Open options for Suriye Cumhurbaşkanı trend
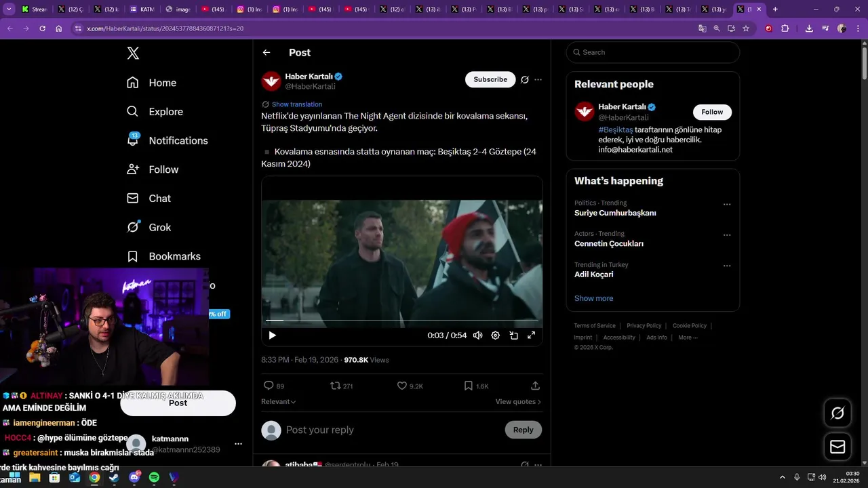This screenshot has width=868, height=488. [x=727, y=205]
